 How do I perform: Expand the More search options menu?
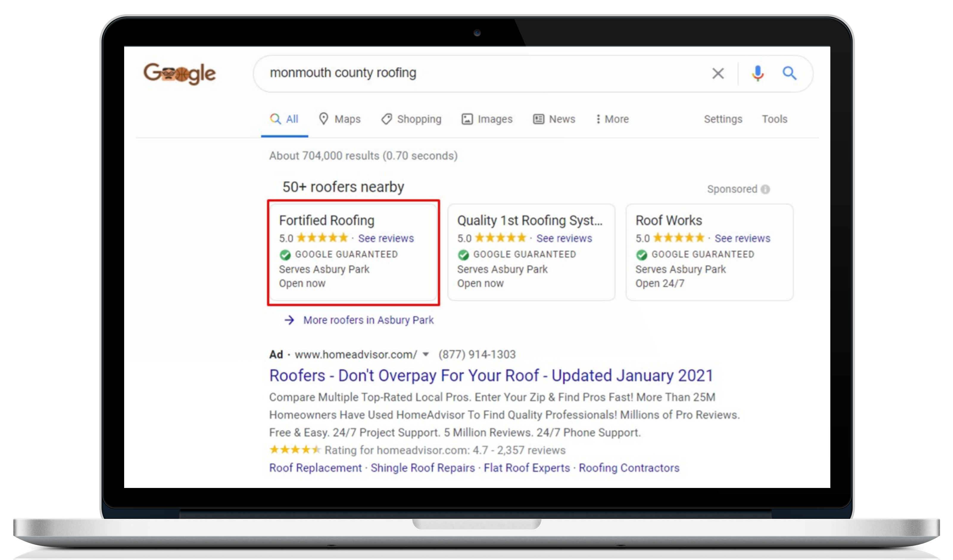[x=612, y=119]
